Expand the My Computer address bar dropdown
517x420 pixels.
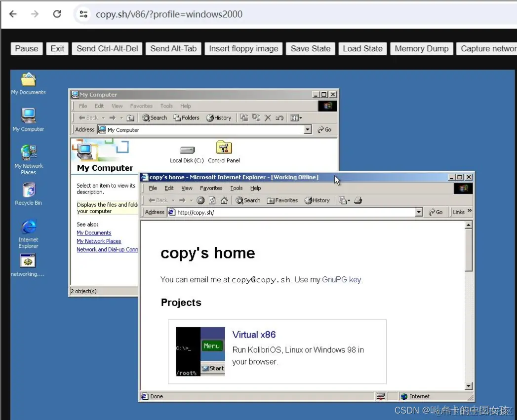pyautogui.click(x=308, y=130)
